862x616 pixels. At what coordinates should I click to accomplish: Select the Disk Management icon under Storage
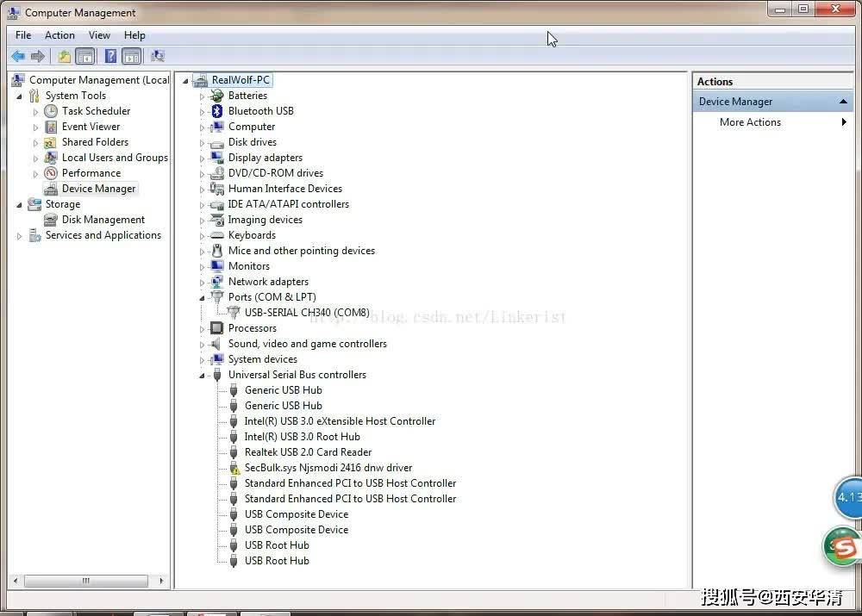pyautogui.click(x=50, y=219)
